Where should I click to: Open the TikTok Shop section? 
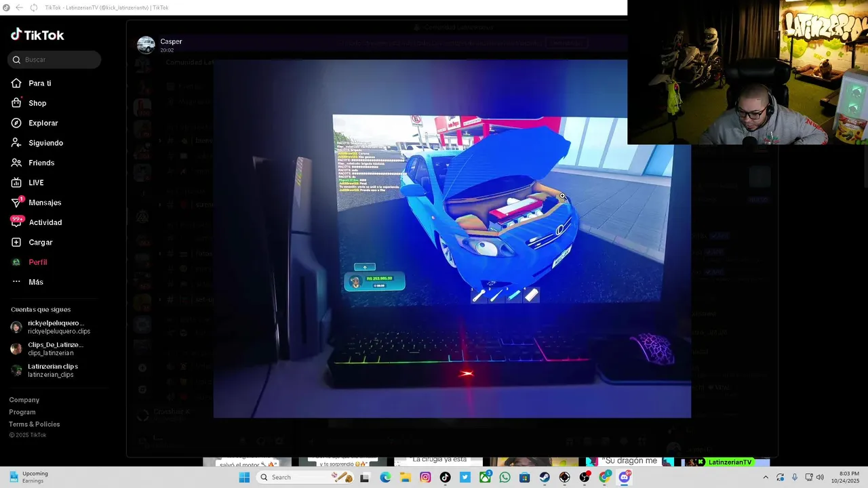pyautogui.click(x=37, y=103)
